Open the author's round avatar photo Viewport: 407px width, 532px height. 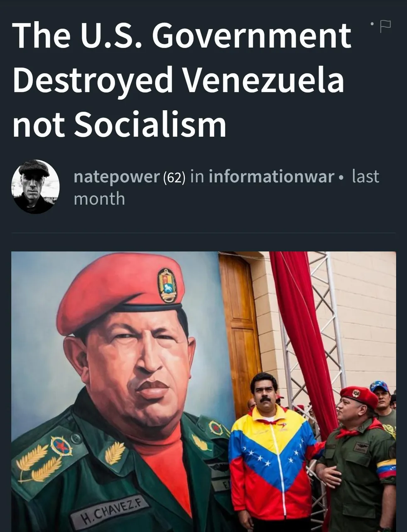click(35, 187)
